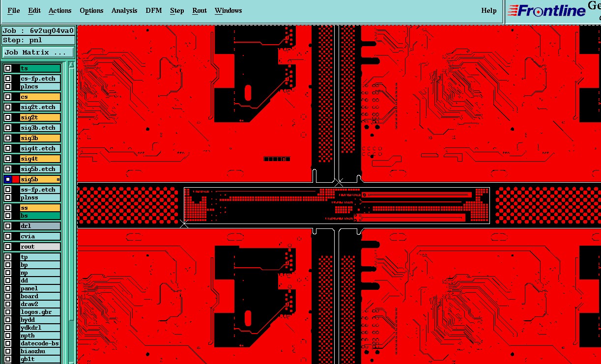Show the drl layer via its checkbox
The image size is (601, 364).
click(x=8, y=226)
